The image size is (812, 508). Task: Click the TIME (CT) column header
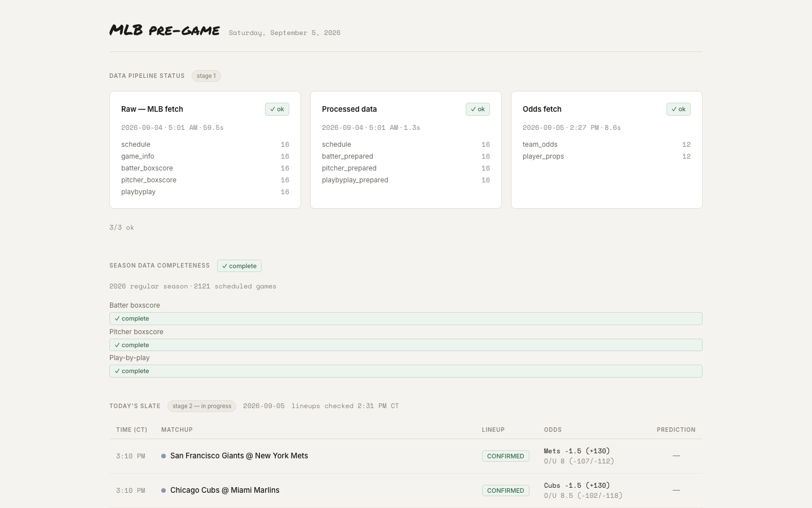pos(132,430)
